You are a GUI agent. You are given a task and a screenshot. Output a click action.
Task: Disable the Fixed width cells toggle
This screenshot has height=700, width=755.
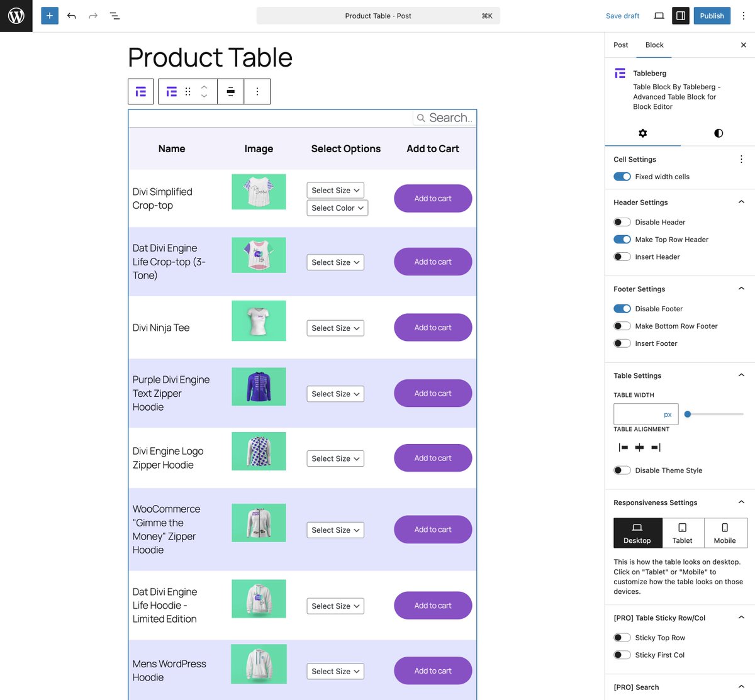622,177
